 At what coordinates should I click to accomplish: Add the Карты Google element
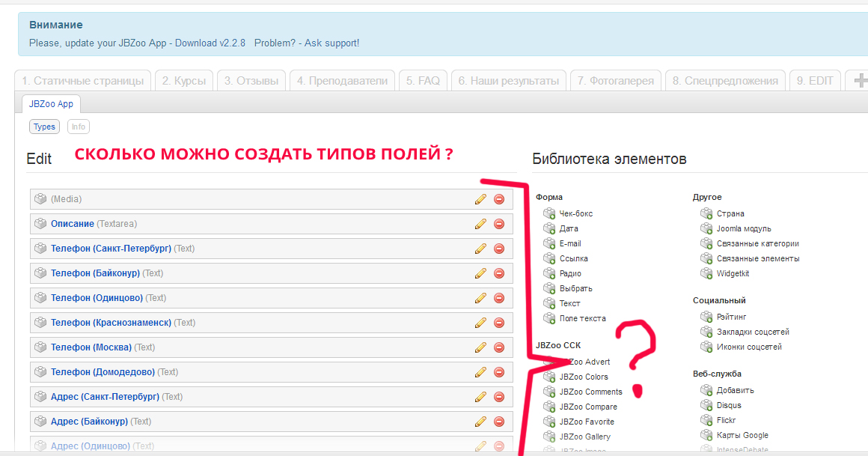tap(742, 435)
